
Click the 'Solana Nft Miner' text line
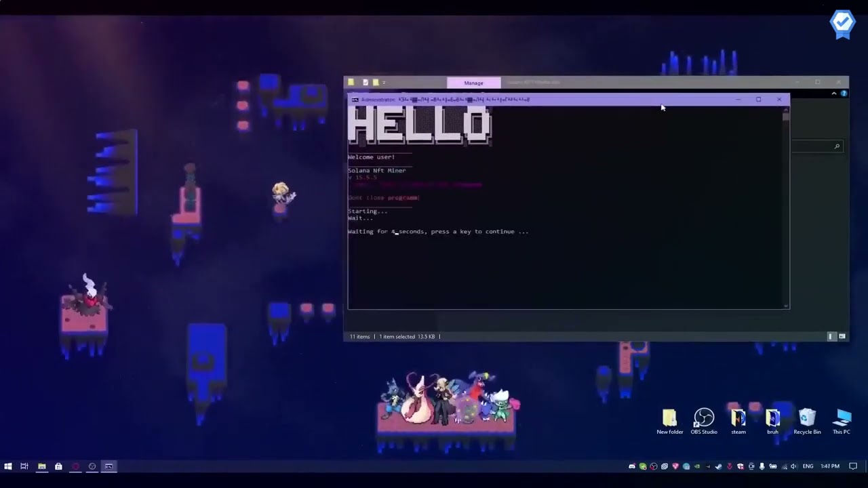(x=377, y=171)
